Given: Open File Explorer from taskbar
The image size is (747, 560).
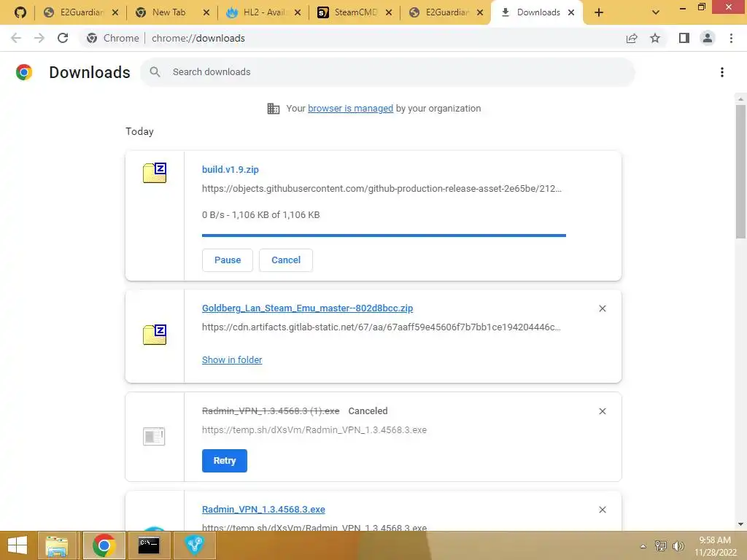Looking at the screenshot, I should click(57, 545).
